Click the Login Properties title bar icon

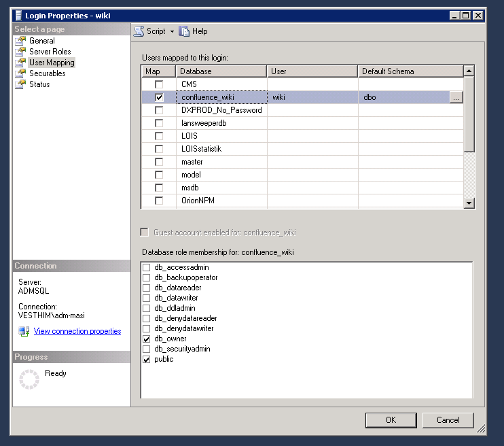coord(18,16)
